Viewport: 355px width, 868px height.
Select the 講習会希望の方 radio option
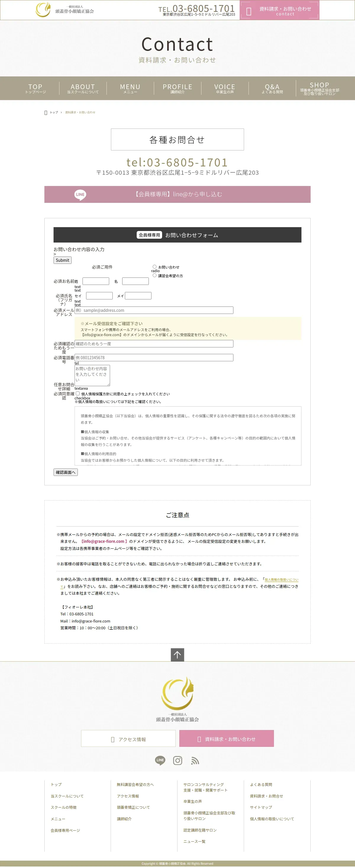click(x=154, y=275)
